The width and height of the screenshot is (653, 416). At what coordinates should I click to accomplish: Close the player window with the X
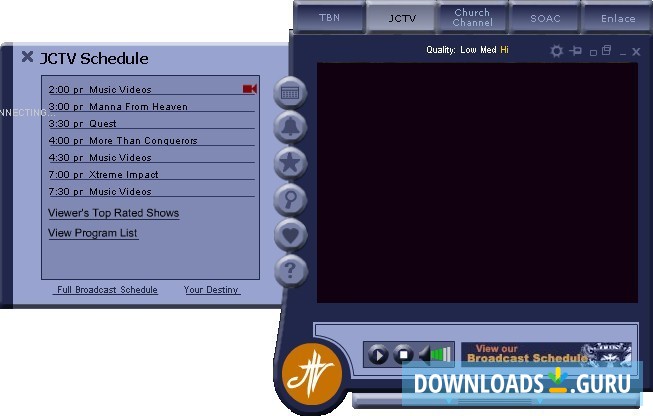(x=636, y=52)
